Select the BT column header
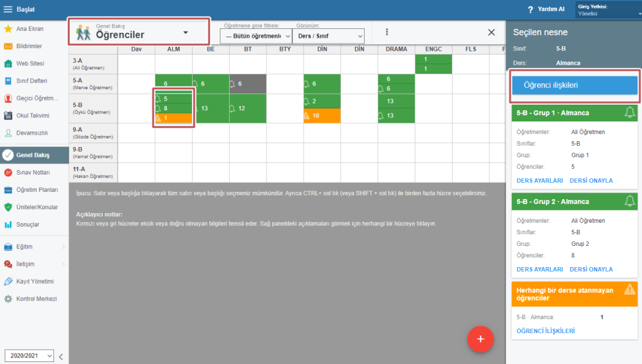This screenshot has height=364, width=642. point(248,49)
